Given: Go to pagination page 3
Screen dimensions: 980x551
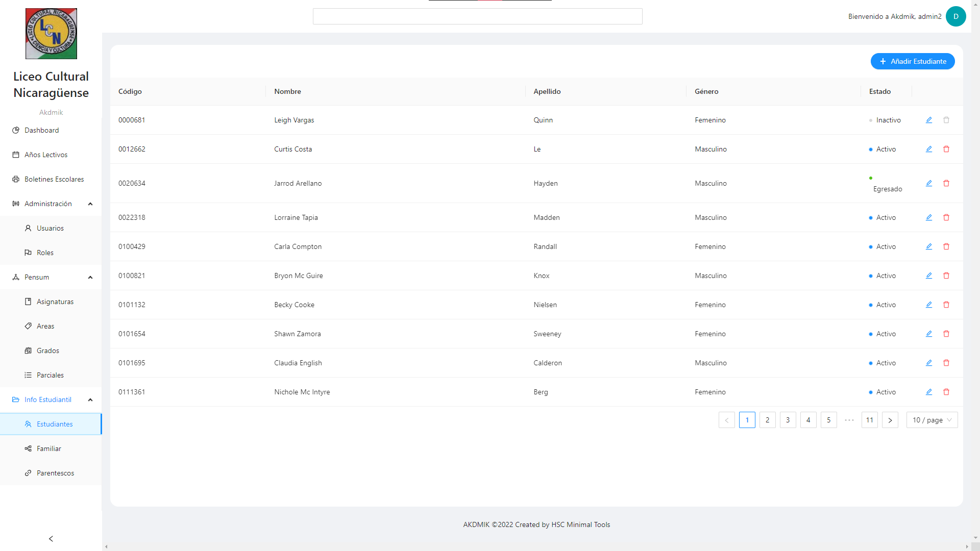Looking at the screenshot, I should (788, 420).
